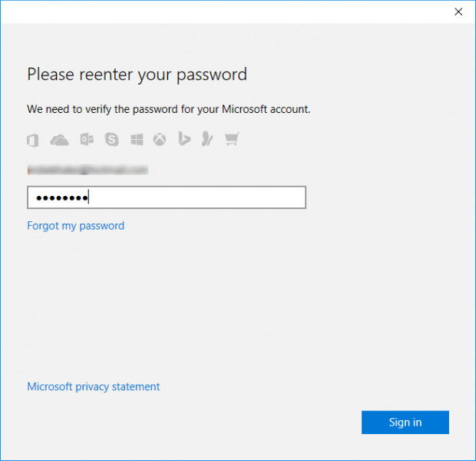This screenshot has width=476, height=461.
Task: Open the Microsoft privacy statement link
Action: pos(94,386)
